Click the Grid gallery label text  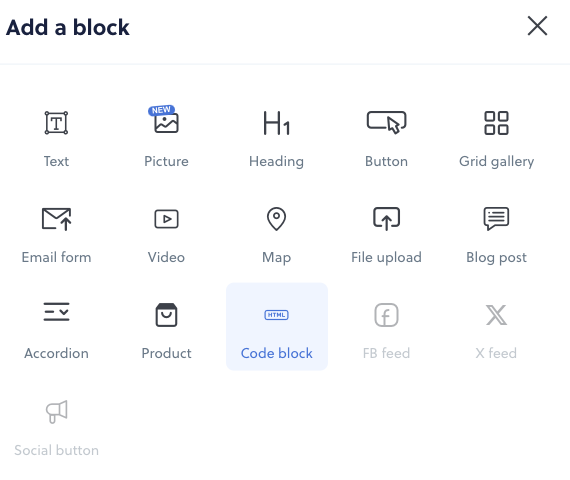tap(497, 162)
